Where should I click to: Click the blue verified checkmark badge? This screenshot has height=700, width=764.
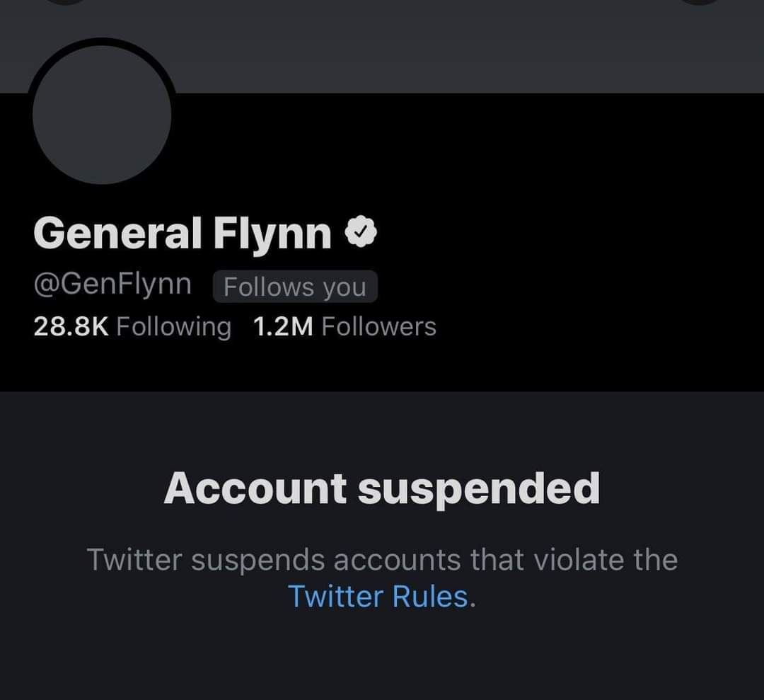pyautogui.click(x=361, y=233)
